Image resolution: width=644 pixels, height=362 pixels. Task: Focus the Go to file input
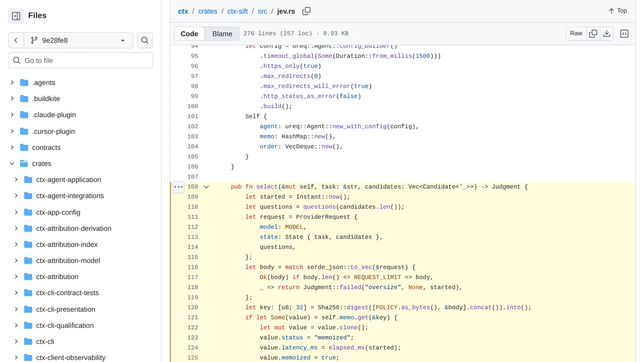80,60
